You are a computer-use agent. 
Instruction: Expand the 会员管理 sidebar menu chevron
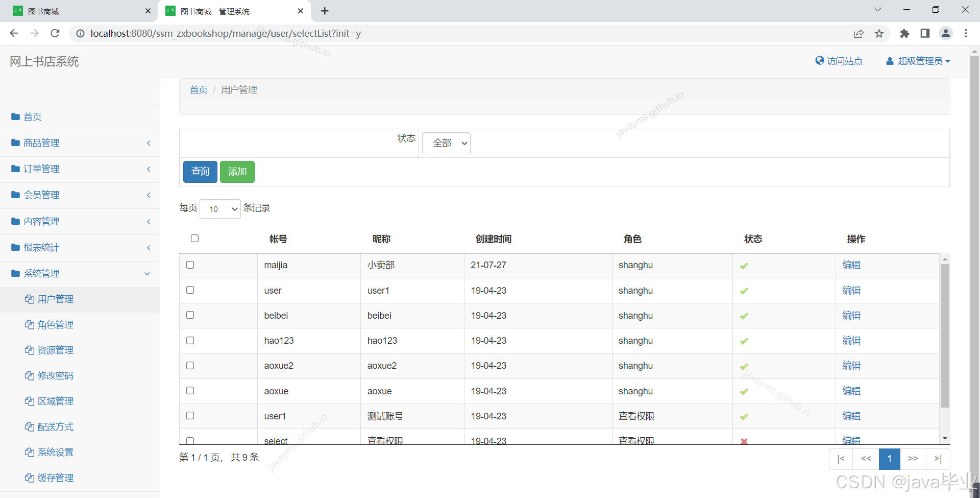point(149,195)
